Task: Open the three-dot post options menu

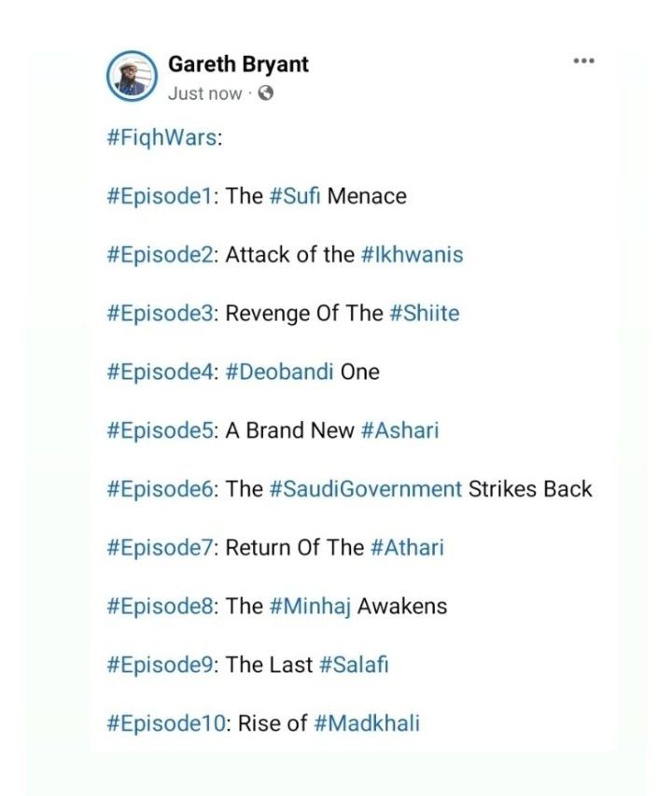Action: 583,61
